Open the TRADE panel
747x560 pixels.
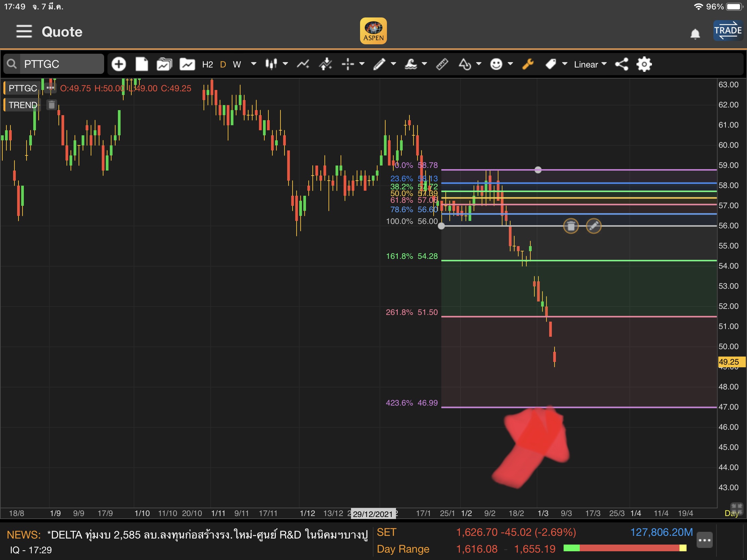point(728,31)
